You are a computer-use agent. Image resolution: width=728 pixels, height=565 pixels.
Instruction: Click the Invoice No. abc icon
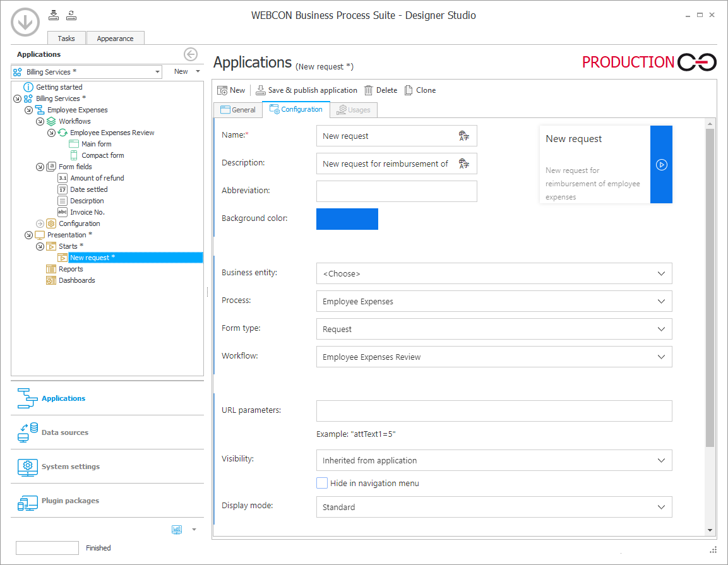(x=63, y=212)
